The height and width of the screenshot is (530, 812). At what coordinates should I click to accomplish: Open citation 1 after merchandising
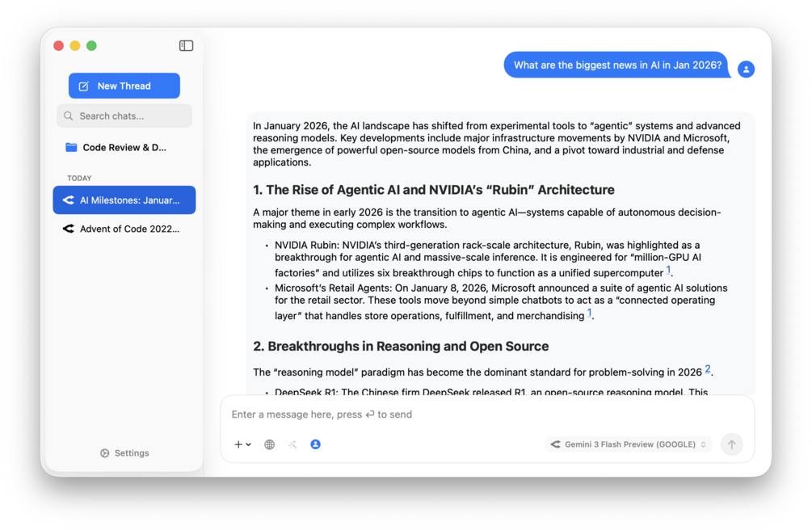pyautogui.click(x=589, y=313)
